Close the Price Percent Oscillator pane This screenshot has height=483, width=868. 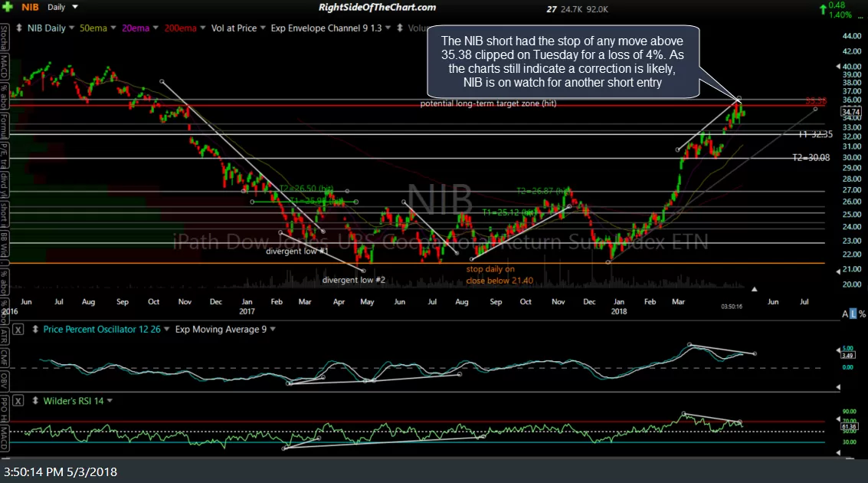click(18, 330)
